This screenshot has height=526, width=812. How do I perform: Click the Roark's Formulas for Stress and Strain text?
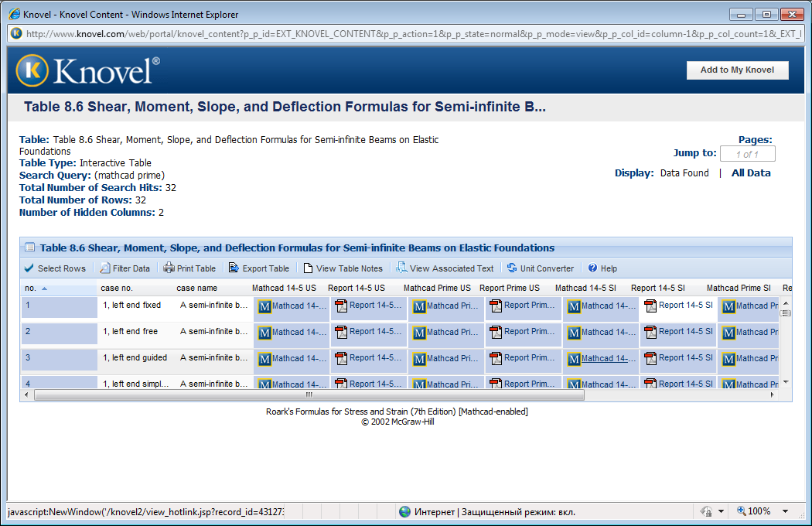pos(397,412)
